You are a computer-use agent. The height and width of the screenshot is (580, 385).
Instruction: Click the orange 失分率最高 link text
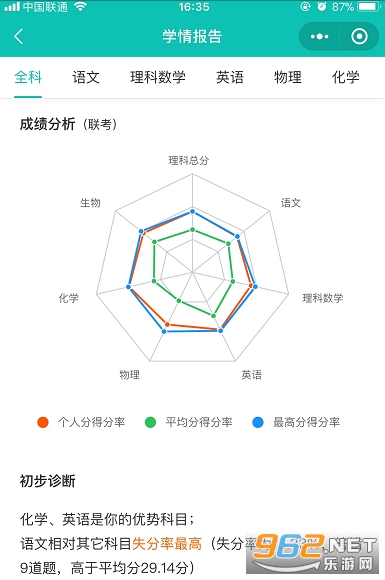point(167,544)
